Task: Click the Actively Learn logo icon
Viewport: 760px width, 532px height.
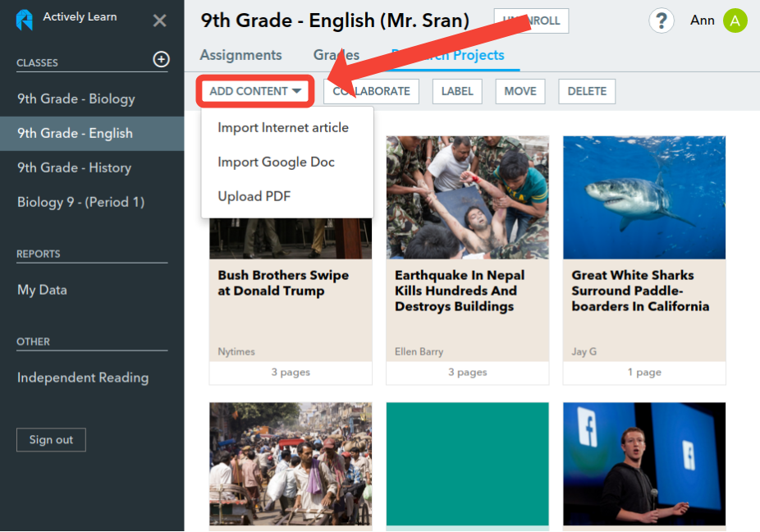Action: [x=23, y=17]
